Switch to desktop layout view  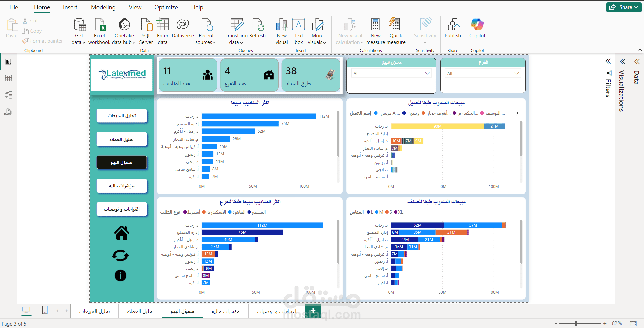[26, 310]
